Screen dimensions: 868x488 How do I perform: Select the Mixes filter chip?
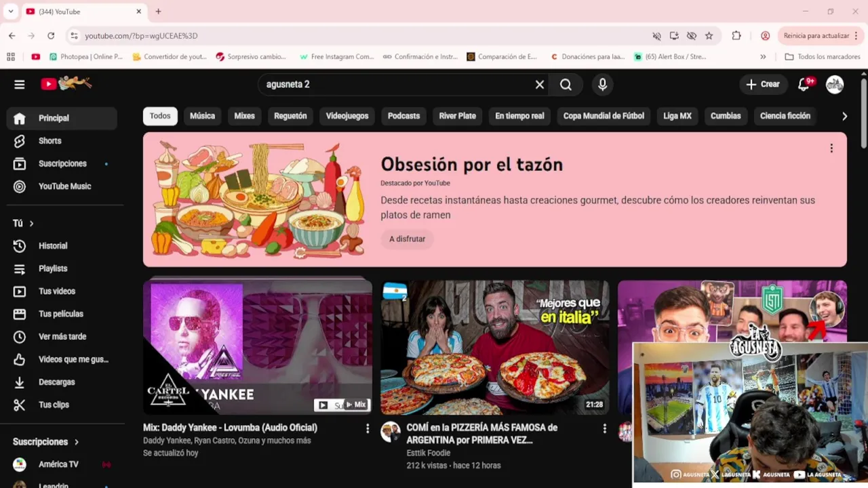click(x=244, y=117)
